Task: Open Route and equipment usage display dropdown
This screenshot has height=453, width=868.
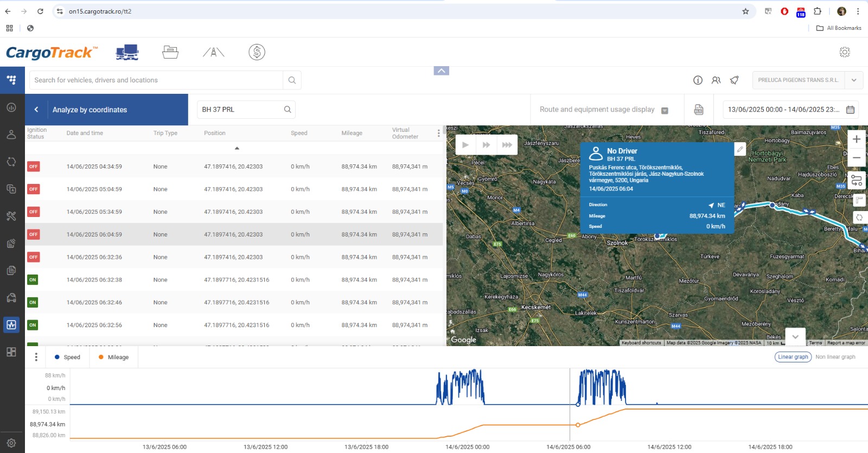Action: 603,110
